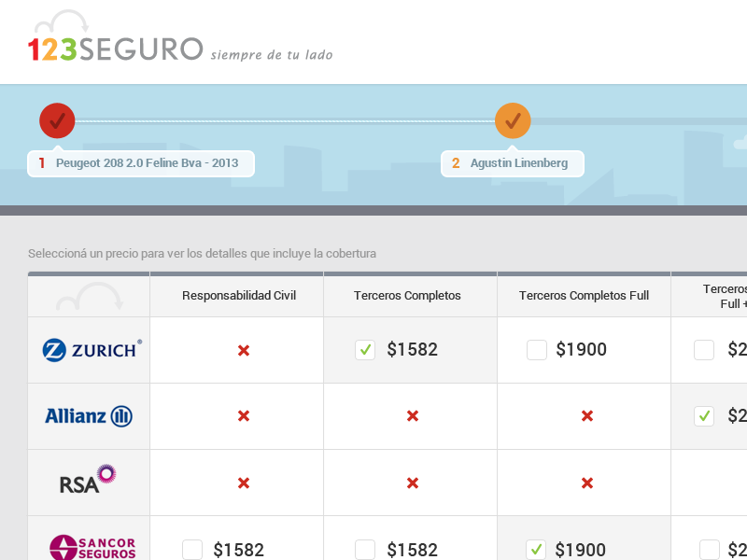The image size is (747, 560).
Task: Click the RSA insurer logo
Action: tap(88, 480)
